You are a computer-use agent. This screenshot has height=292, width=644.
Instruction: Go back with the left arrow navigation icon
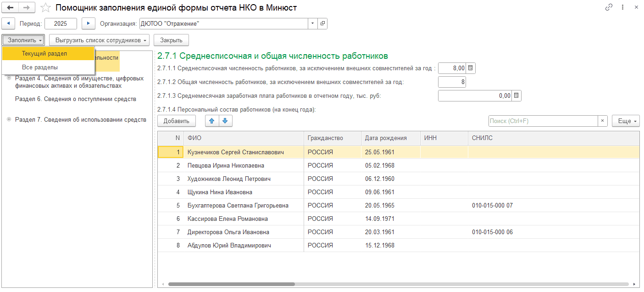pos(10,7)
